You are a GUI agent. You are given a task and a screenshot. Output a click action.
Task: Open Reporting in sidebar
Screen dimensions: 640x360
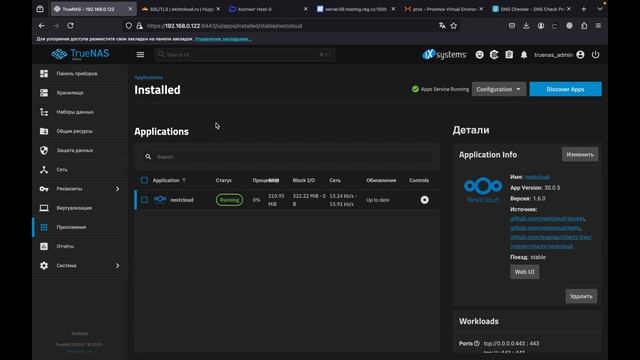coord(80,246)
